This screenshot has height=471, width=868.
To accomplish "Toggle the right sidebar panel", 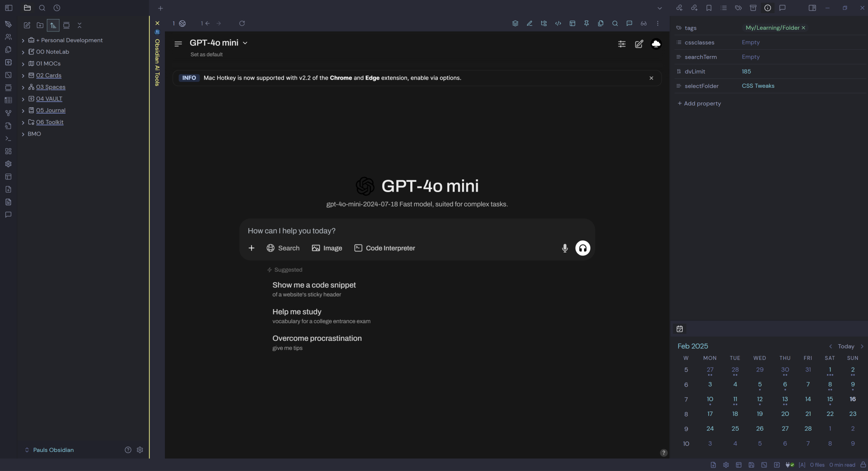I will (x=812, y=8).
